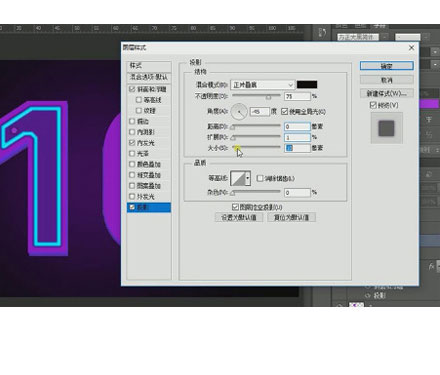Check the Outer Glow (外发光) checkbox
Screen dimensions: 440x375
(x=132, y=196)
